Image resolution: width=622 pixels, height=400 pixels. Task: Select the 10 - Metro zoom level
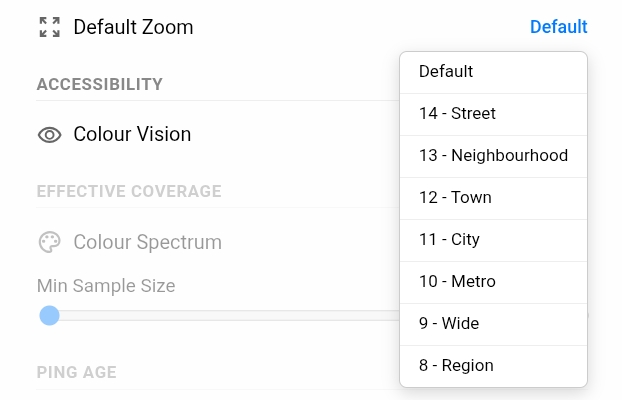pyautogui.click(x=457, y=282)
